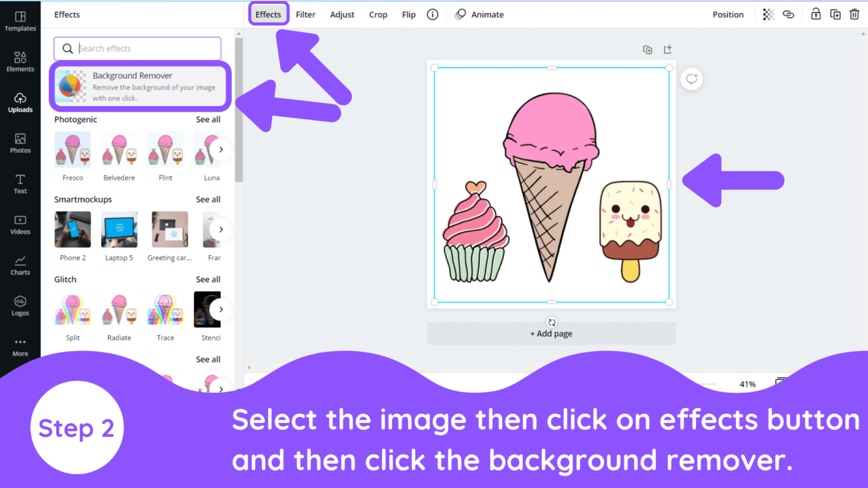Click the link chain icon
The image size is (868, 488).
pos(789,14)
